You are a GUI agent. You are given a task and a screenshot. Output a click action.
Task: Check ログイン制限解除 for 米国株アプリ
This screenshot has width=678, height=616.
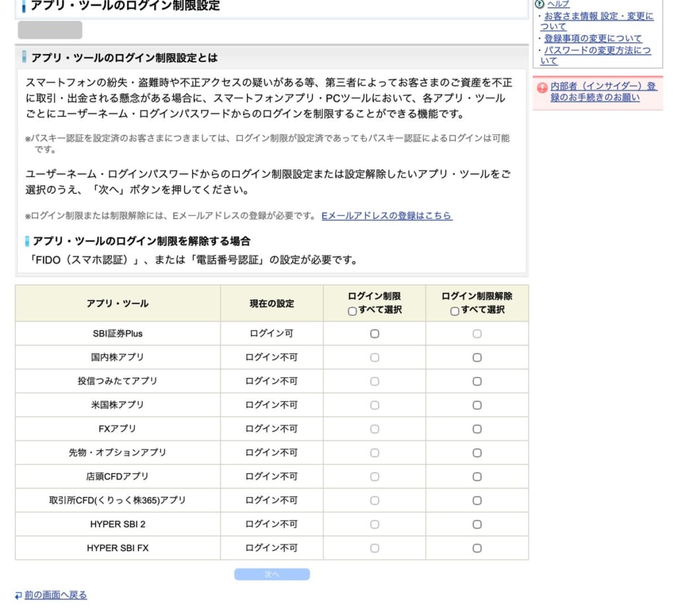(477, 405)
